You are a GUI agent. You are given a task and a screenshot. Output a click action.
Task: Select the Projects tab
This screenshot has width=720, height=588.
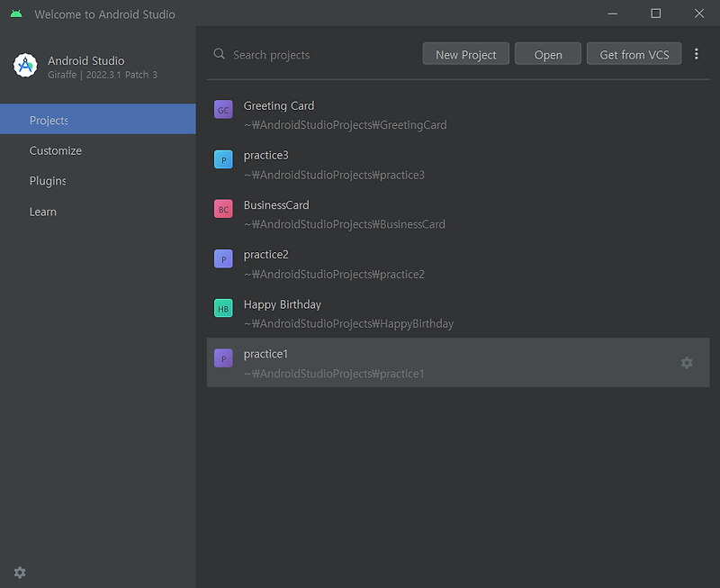(x=98, y=120)
